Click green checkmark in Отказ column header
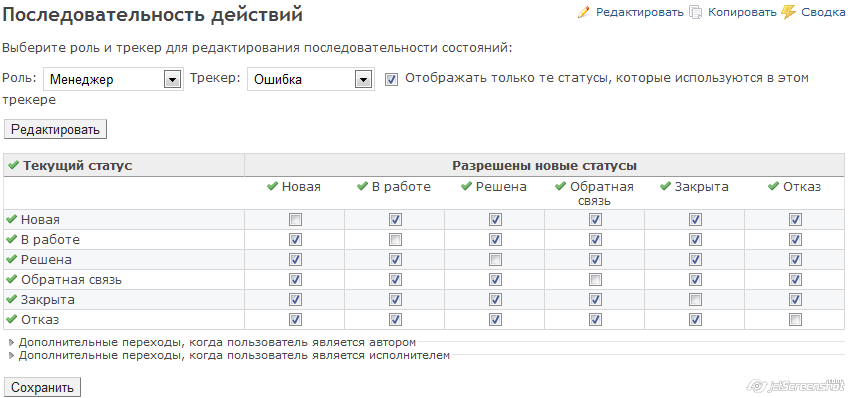Viewport: 851px width, 398px height. [x=773, y=187]
